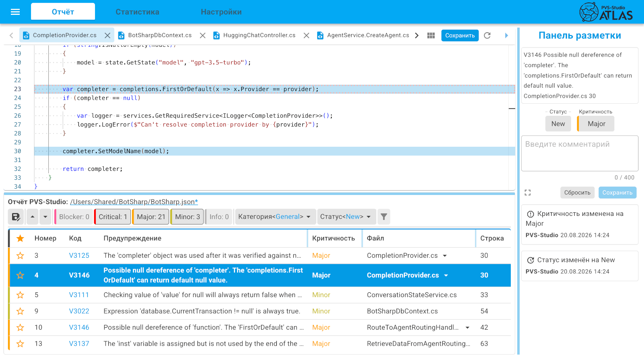This screenshot has height=359, width=644.
Task: Click the comment input field Введите комментарий
Action: (x=580, y=153)
